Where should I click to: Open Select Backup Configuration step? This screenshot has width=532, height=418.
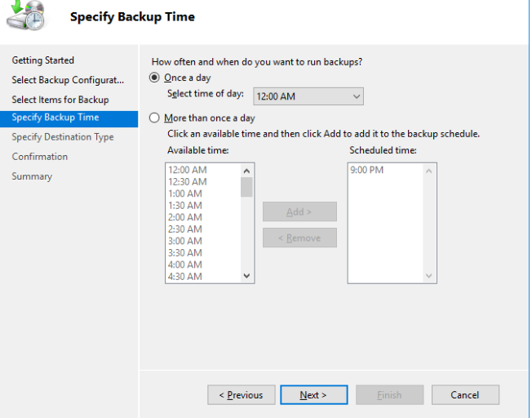point(68,80)
